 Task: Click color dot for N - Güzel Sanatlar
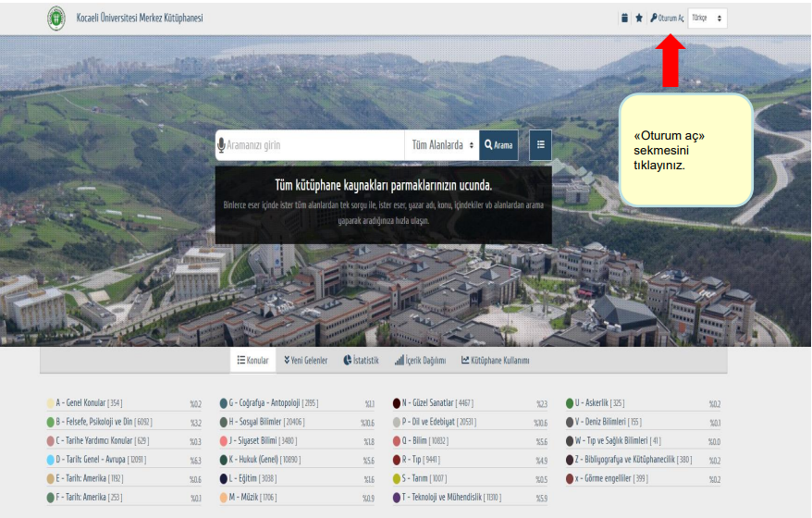coord(397,403)
